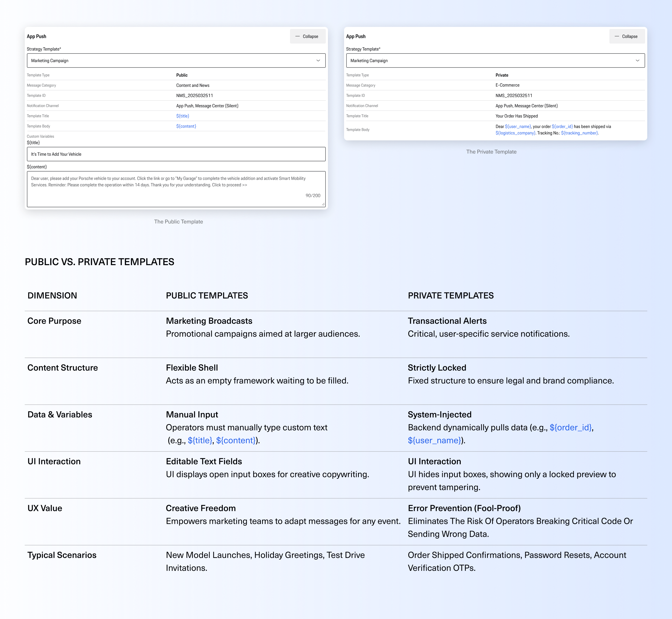672x619 pixels.
Task: Click 'The Public Template' caption
Action: (178, 222)
